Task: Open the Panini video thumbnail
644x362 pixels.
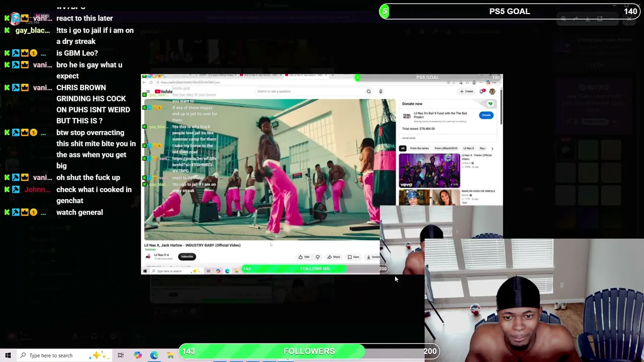Action: pos(429,170)
